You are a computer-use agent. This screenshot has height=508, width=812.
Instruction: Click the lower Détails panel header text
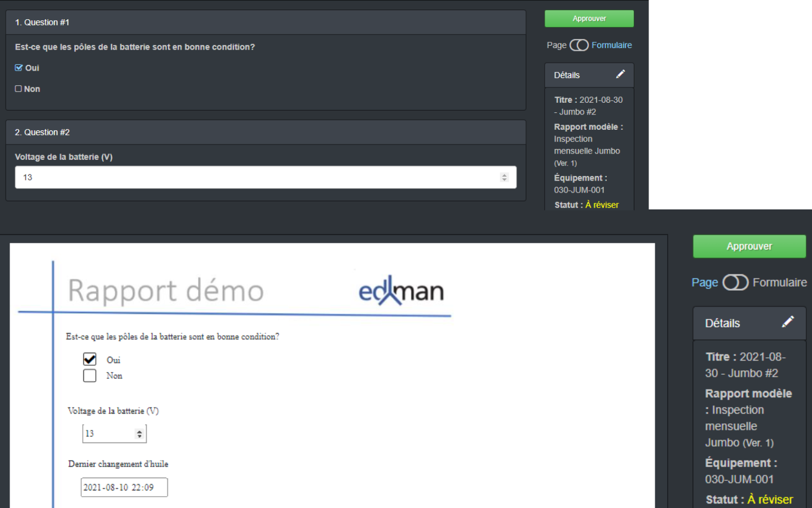(722, 323)
